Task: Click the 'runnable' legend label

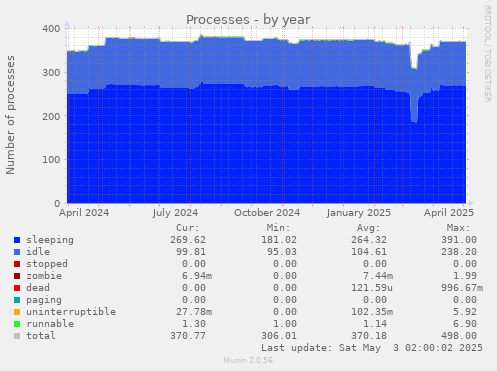Action: point(50,324)
